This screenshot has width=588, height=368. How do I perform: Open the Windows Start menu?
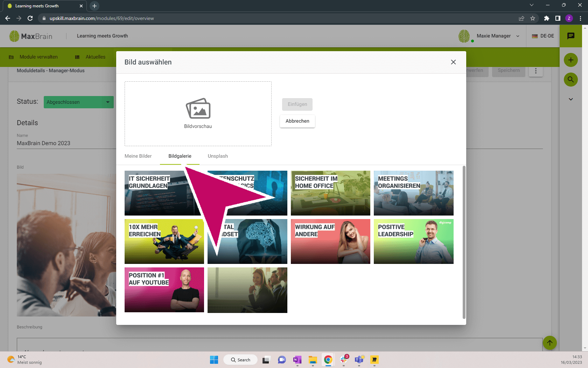point(214,360)
